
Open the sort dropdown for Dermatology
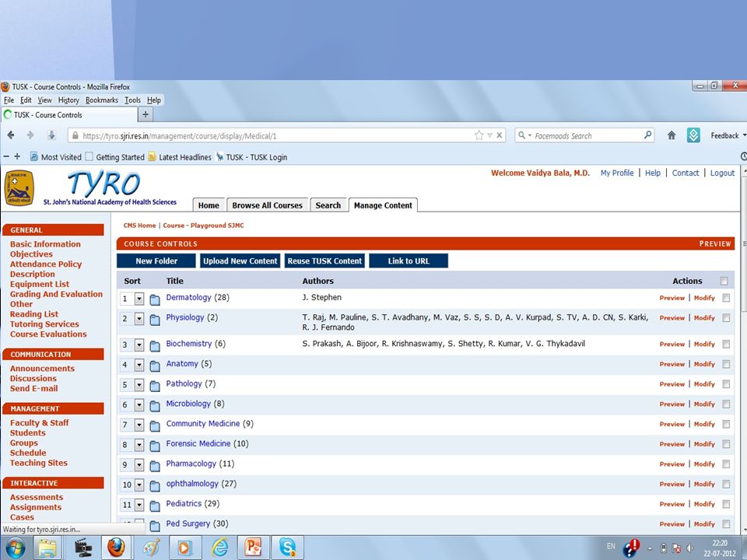(139, 299)
